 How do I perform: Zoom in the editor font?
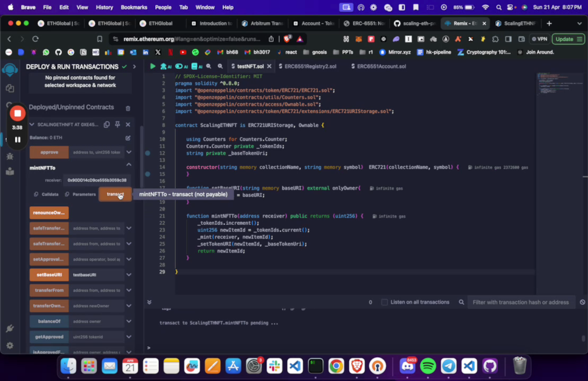pos(220,66)
